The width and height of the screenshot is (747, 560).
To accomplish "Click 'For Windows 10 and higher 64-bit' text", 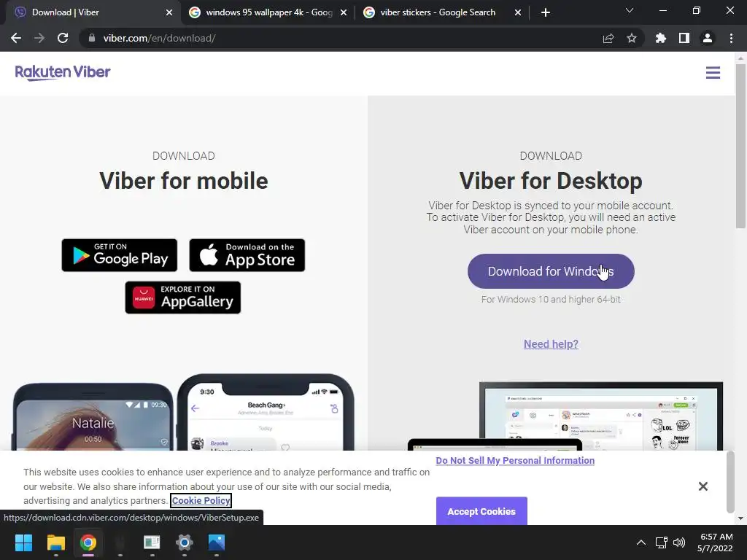I will pos(551,299).
